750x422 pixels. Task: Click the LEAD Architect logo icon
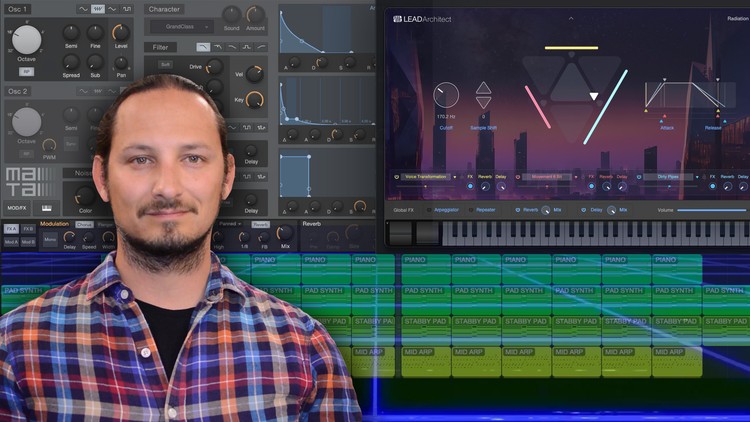point(397,19)
